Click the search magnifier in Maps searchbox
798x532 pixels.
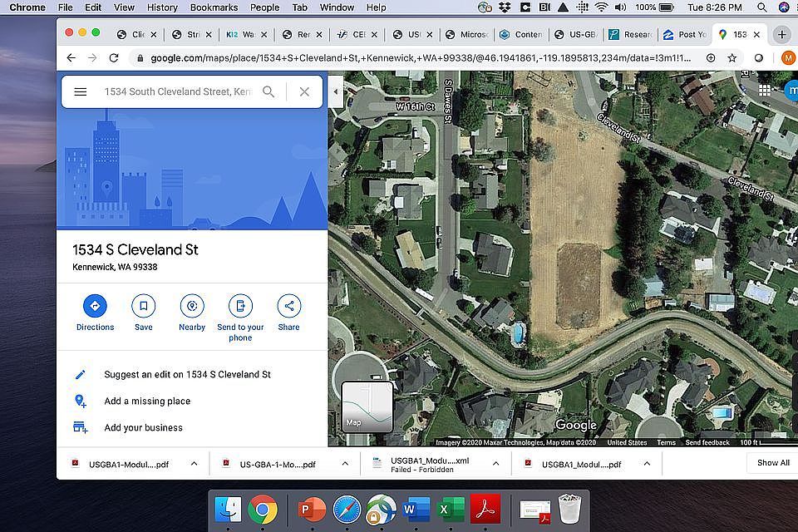point(268,91)
